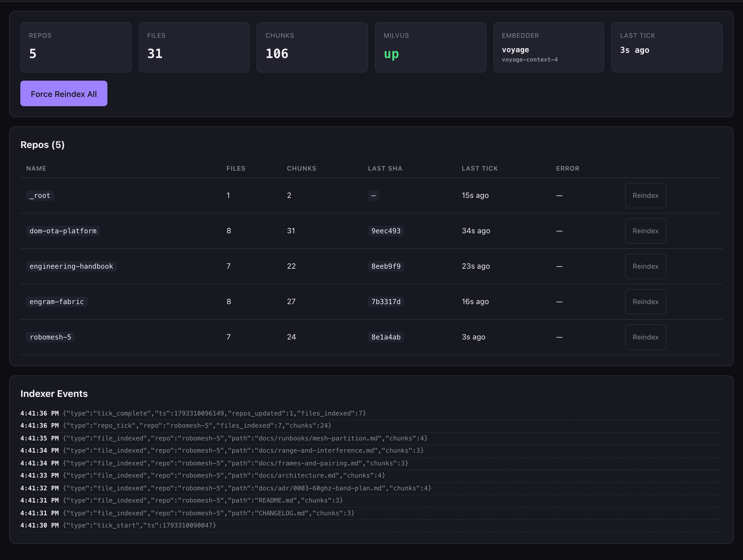
Task: Reindex the dom-ota-platform repo
Action: pos(645,231)
